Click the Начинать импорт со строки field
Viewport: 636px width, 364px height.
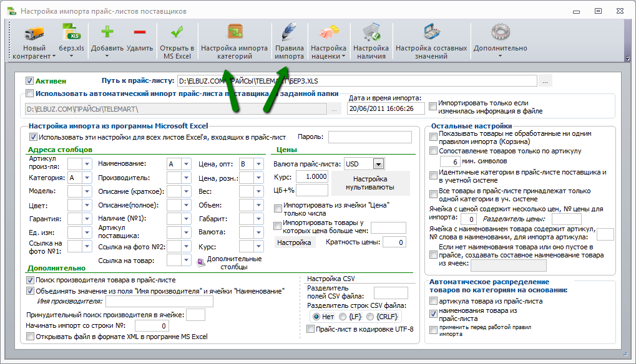tap(152, 325)
